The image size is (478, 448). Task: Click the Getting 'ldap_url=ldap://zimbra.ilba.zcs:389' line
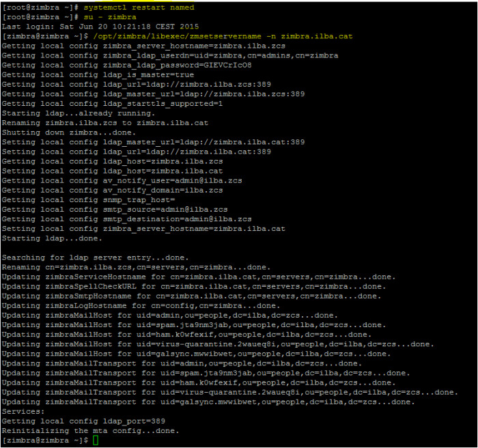[x=137, y=85]
